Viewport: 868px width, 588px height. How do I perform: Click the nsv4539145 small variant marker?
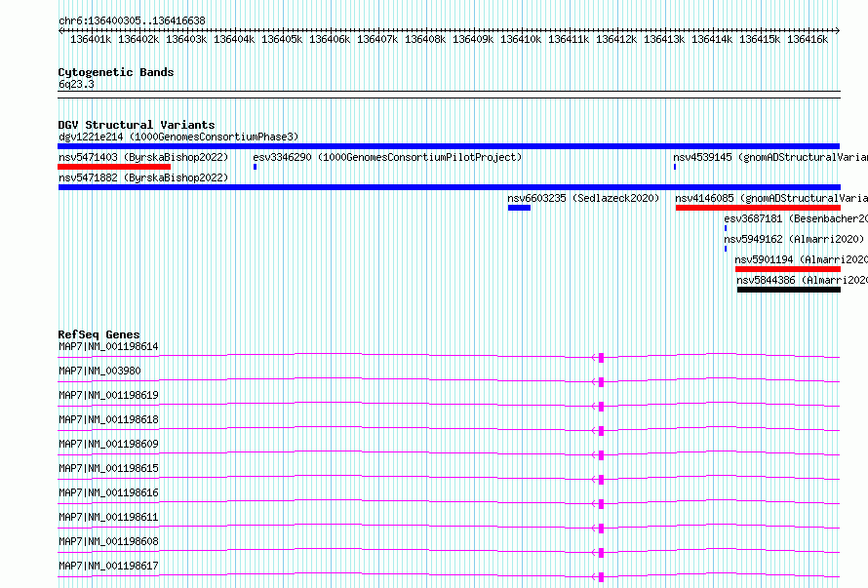675,167
